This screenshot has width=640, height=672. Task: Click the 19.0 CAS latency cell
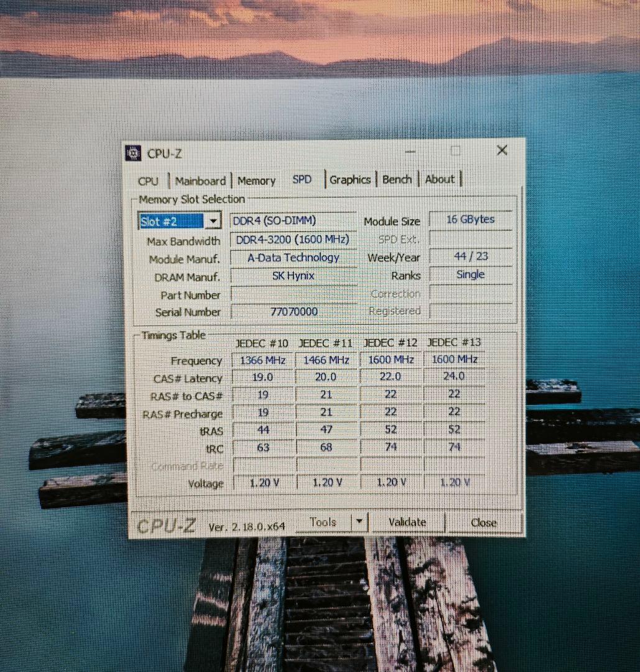(262, 377)
